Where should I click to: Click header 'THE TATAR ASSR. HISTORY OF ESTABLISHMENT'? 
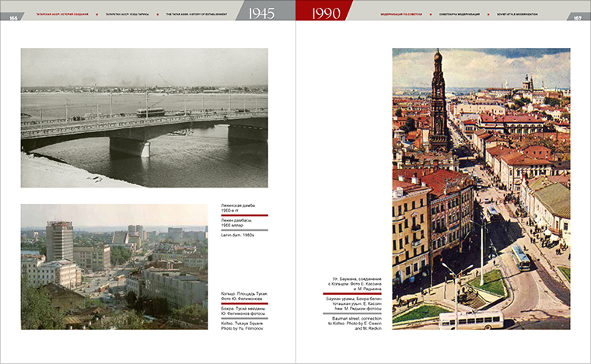(197, 14)
